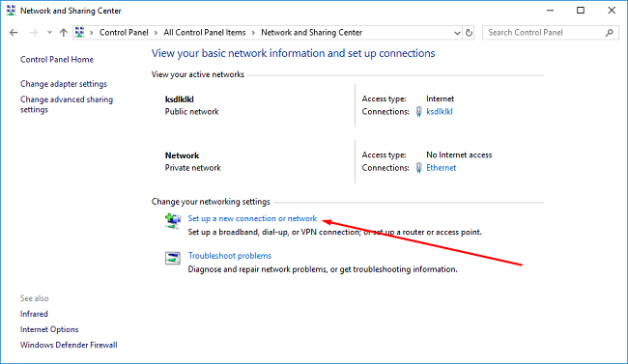Go up one level with up arrow
628x364 pixels.
point(63,33)
